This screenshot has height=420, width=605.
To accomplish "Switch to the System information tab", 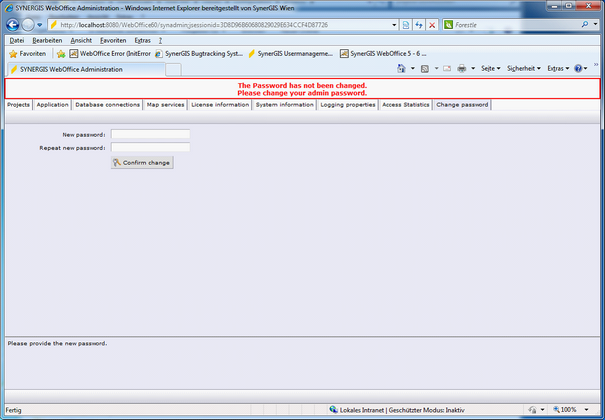I will click(x=285, y=105).
